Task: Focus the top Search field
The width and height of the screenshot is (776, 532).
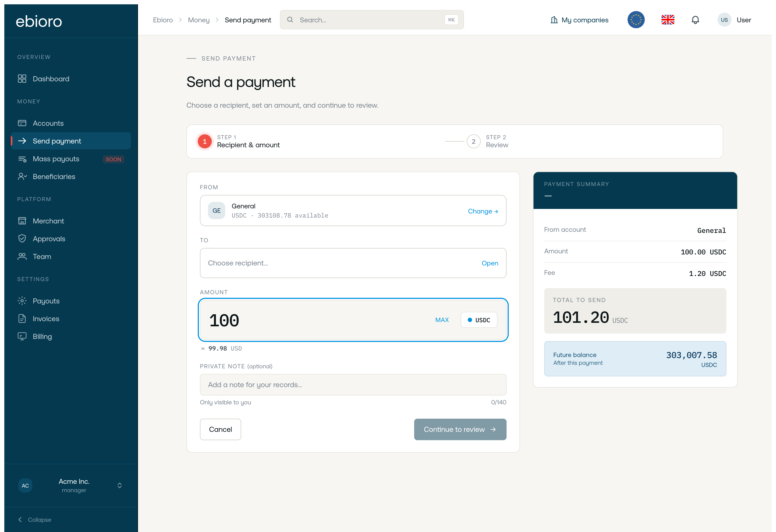Action: pyautogui.click(x=372, y=20)
